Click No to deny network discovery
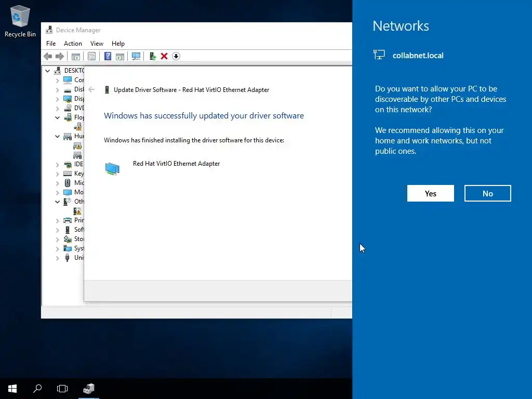This screenshot has height=399, width=532. [487, 193]
